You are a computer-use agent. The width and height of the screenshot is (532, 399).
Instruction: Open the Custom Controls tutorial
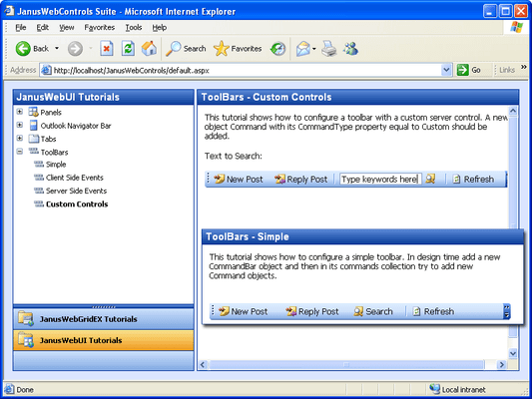pyautogui.click(x=77, y=204)
